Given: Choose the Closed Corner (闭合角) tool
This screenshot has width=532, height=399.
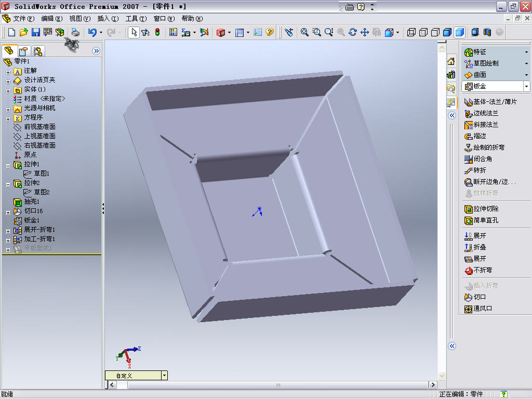Looking at the screenshot, I should pyautogui.click(x=478, y=159).
